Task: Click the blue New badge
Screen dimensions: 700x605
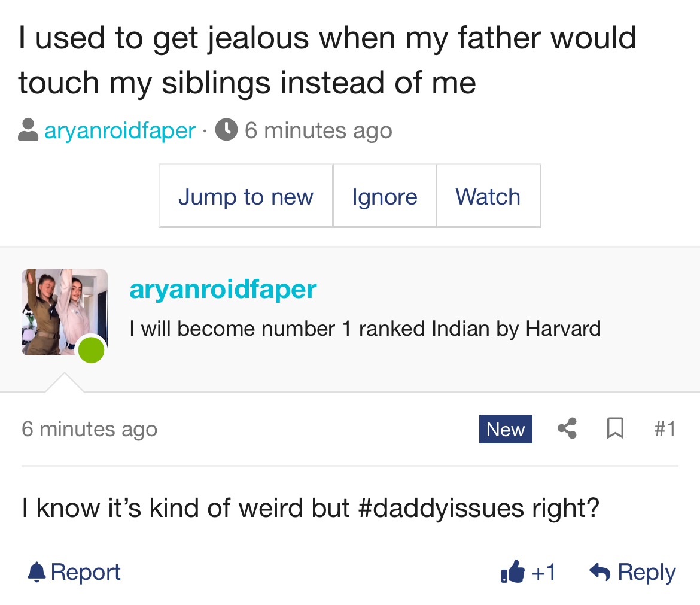Action: [506, 429]
